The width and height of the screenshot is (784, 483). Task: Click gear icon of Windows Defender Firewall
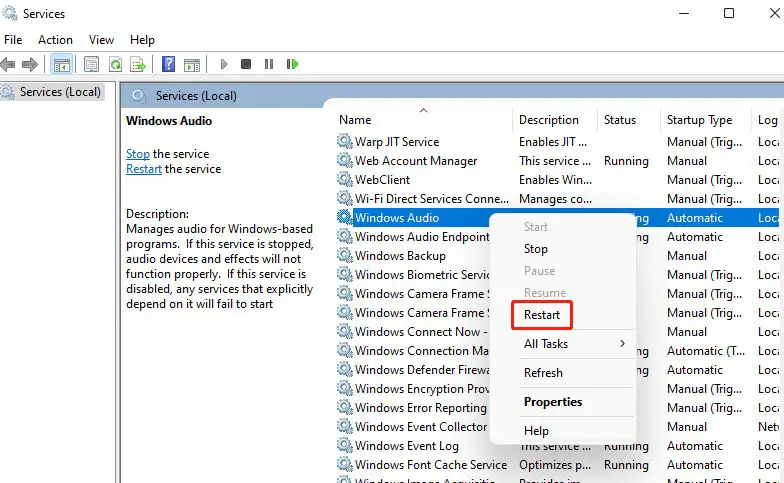coord(344,370)
